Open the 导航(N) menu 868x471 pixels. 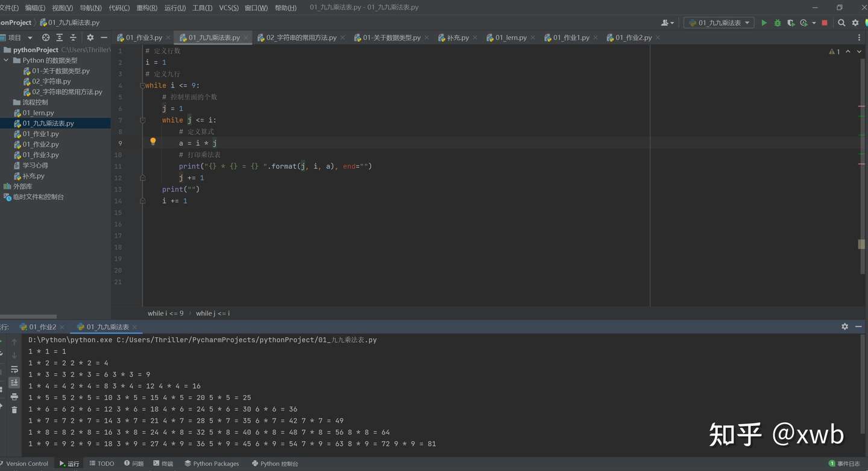coord(90,8)
